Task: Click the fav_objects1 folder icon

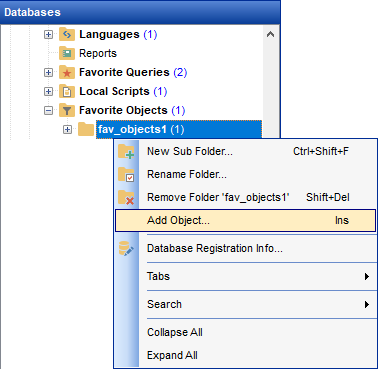Action: coord(86,129)
